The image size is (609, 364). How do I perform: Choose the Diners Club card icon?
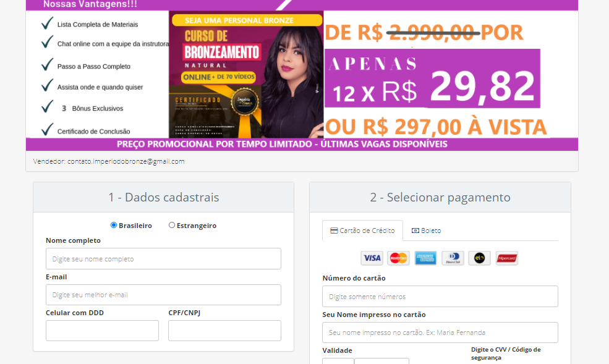[453, 258]
